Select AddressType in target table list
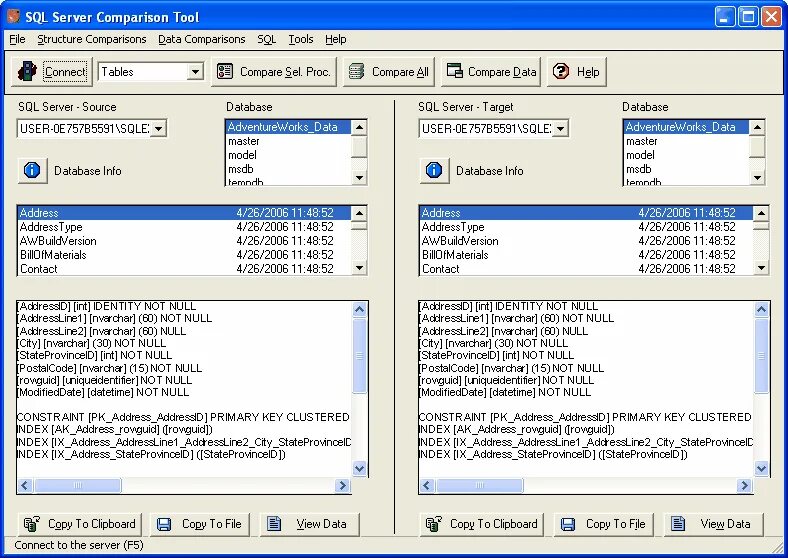The height and width of the screenshot is (558, 788). click(586, 227)
